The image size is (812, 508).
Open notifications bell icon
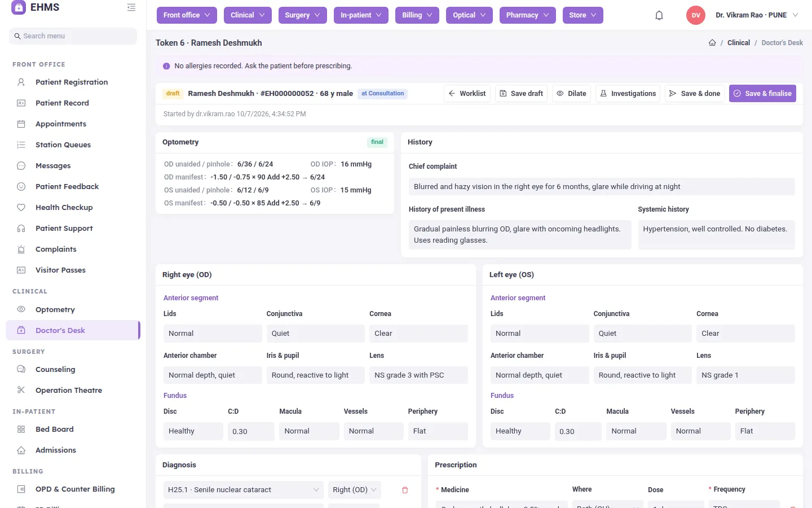[659, 15]
